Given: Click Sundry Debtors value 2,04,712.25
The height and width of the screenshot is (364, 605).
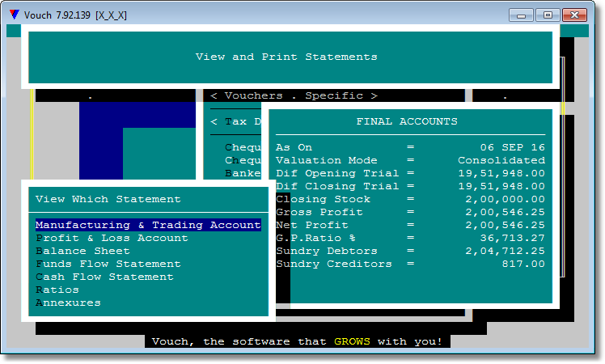Looking at the screenshot, I should pos(505,251).
